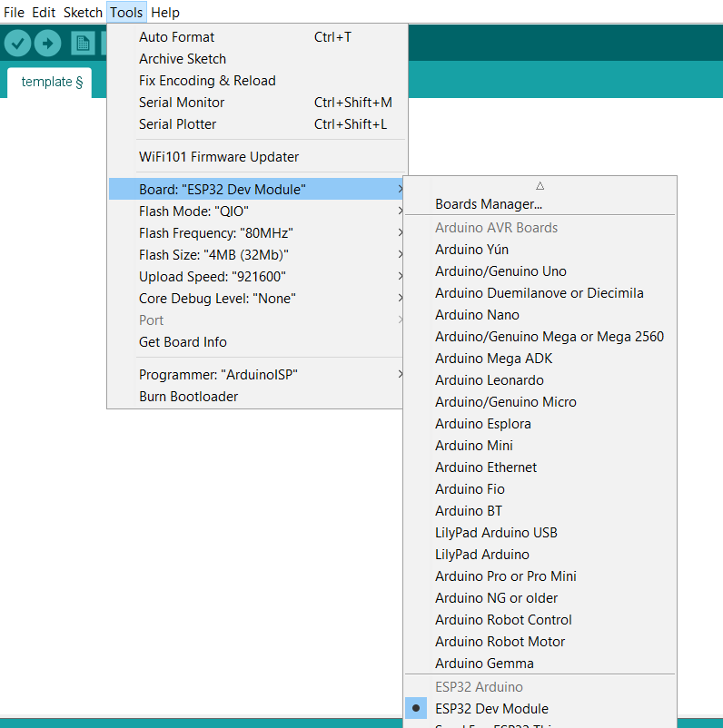Click the New sketch toolbar icon
Image resolution: width=723 pixels, height=728 pixels.
coord(83,43)
